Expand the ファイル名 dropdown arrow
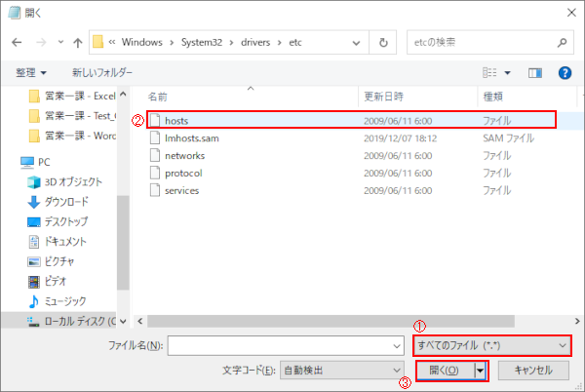The image size is (585, 392). 397,346
